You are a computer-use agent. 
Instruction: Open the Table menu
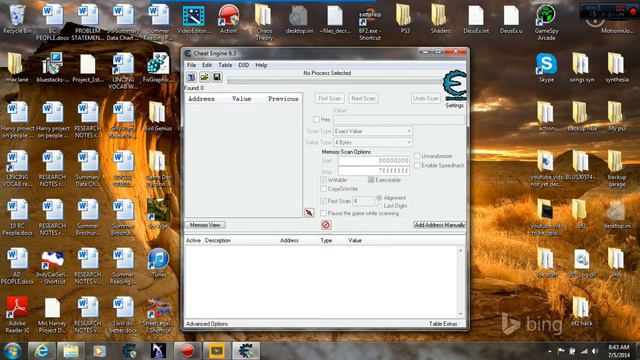225,65
